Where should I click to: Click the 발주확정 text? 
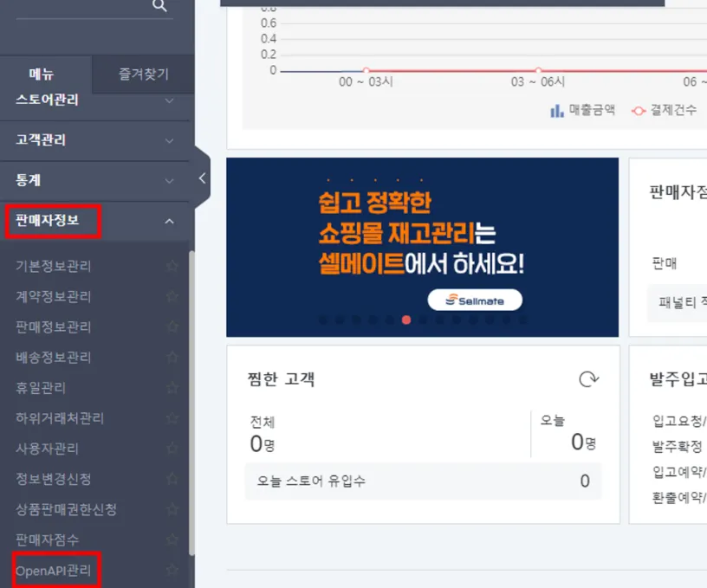click(x=678, y=447)
